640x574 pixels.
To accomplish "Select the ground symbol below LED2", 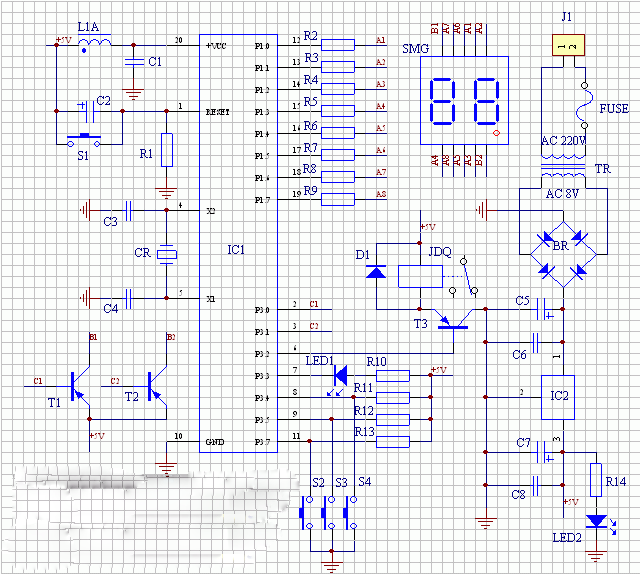I will point(596,557).
